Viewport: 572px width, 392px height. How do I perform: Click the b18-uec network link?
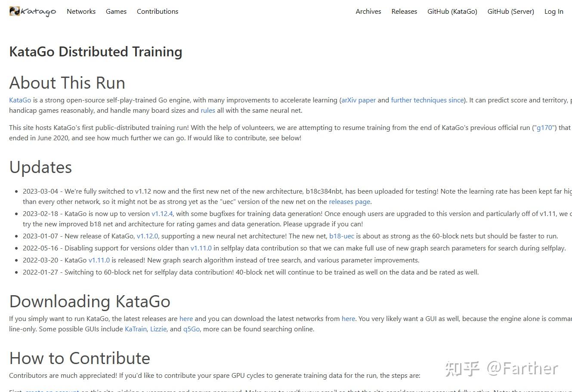pos(342,236)
